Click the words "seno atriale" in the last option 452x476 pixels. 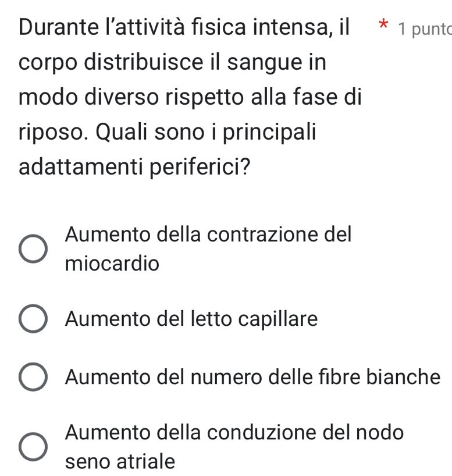[x=120, y=461]
